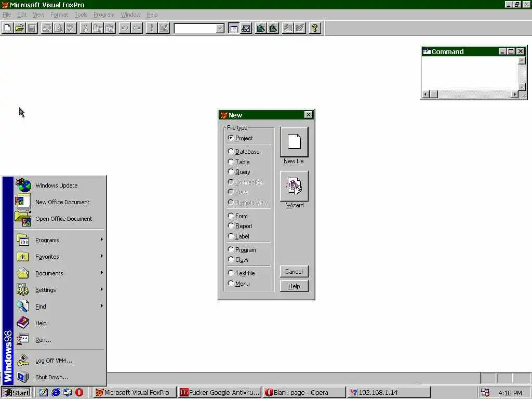
Task: Launch Internet Explorer quick launch icon
Action: 55,393
